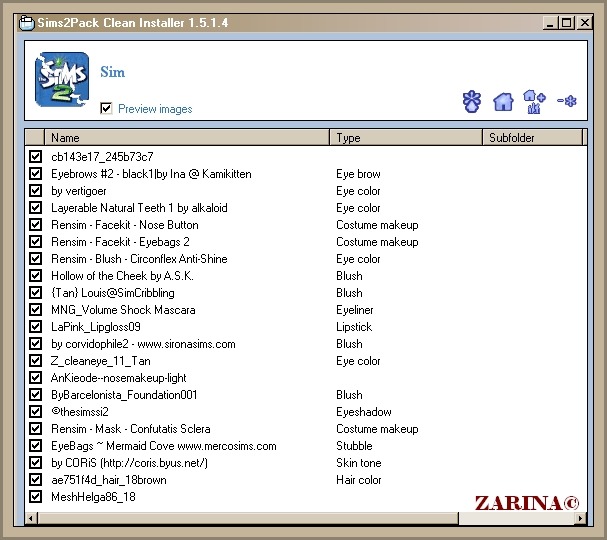Uncheck the cb143e17_245b73c7 checkbox
The image size is (607, 540).
point(36,156)
